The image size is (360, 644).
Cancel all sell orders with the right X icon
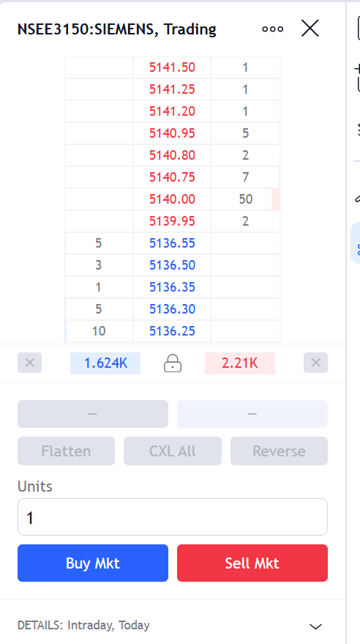pos(315,363)
